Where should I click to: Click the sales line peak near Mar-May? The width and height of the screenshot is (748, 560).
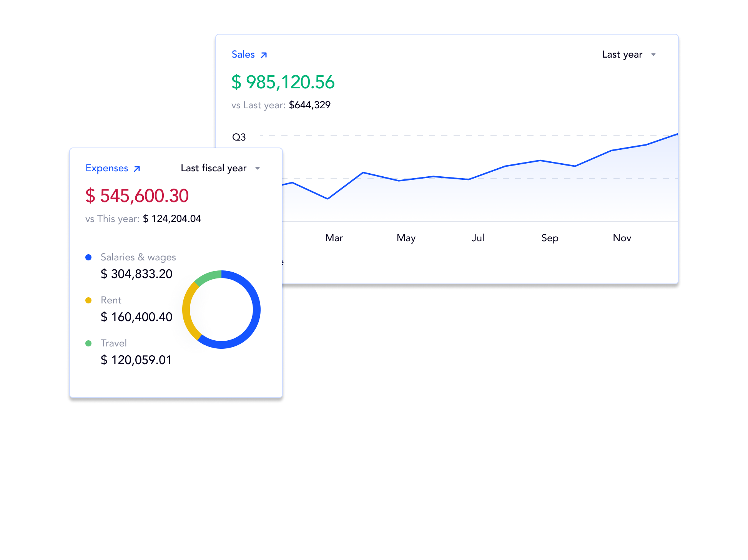[363, 173]
